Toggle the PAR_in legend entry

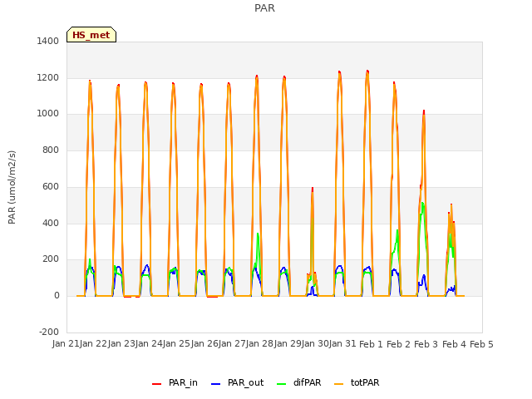[175, 382]
